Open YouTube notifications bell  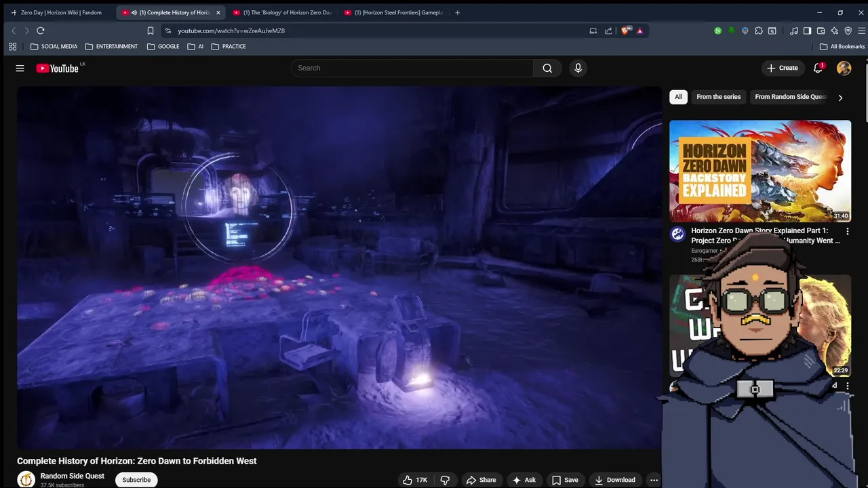pos(818,68)
